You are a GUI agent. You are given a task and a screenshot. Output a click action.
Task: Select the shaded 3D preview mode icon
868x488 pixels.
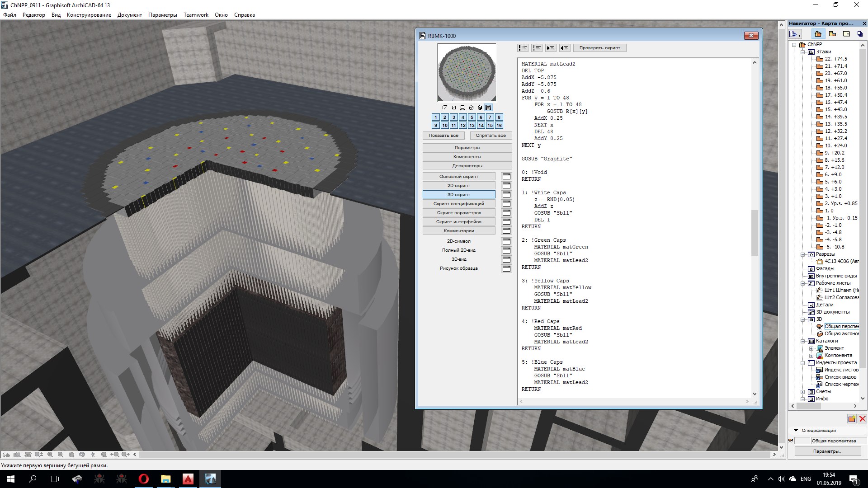pos(480,108)
